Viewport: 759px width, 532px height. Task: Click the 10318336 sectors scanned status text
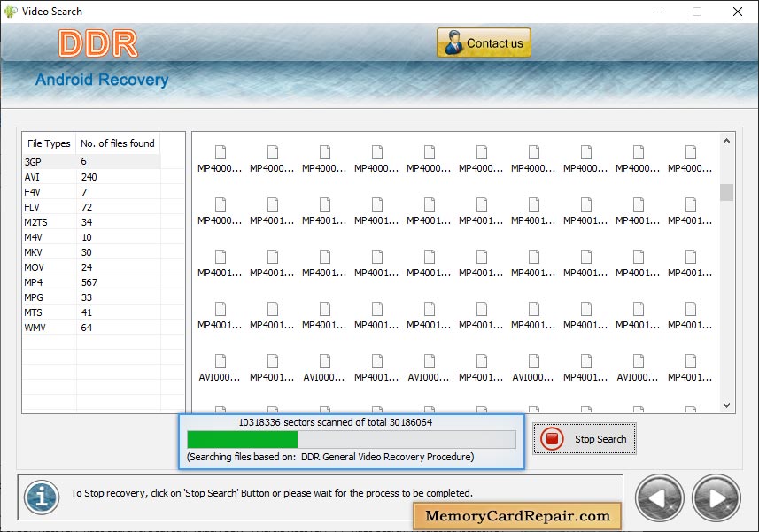point(335,421)
